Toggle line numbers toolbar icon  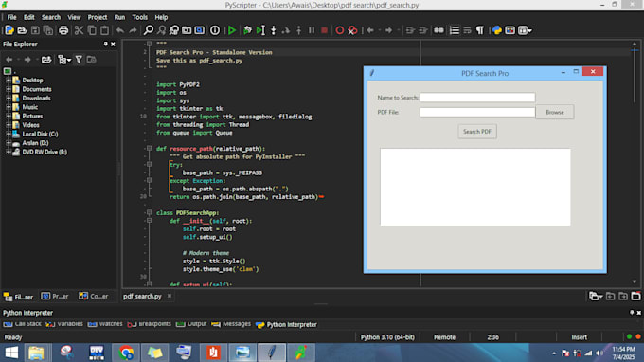(455, 30)
